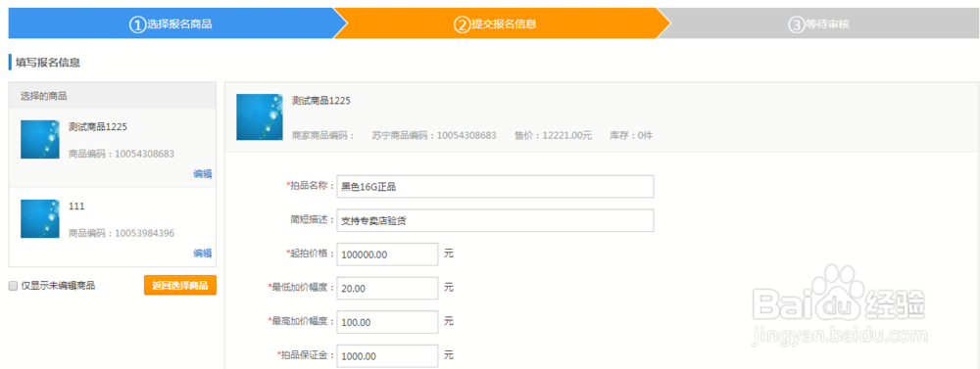980x369 pixels.
Task: Edit the 111 item
Action: (203, 253)
